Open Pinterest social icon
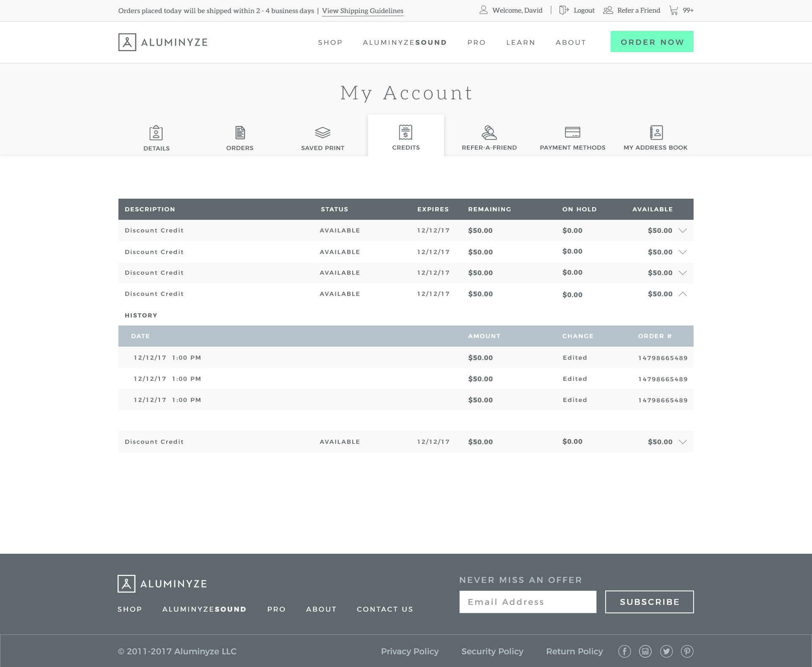Image resolution: width=812 pixels, height=667 pixels. (687, 651)
